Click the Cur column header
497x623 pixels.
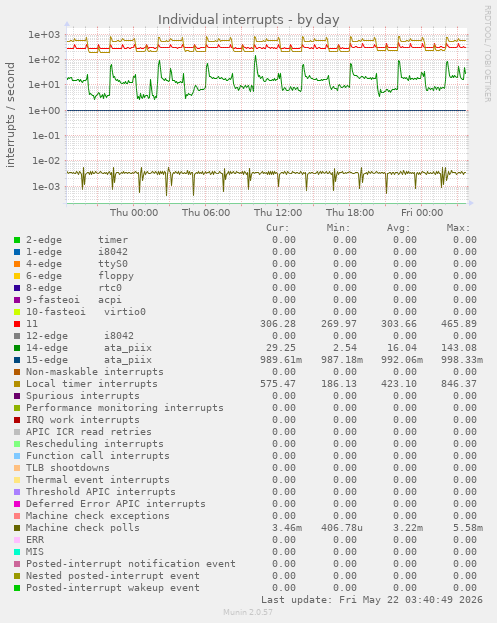(278, 228)
